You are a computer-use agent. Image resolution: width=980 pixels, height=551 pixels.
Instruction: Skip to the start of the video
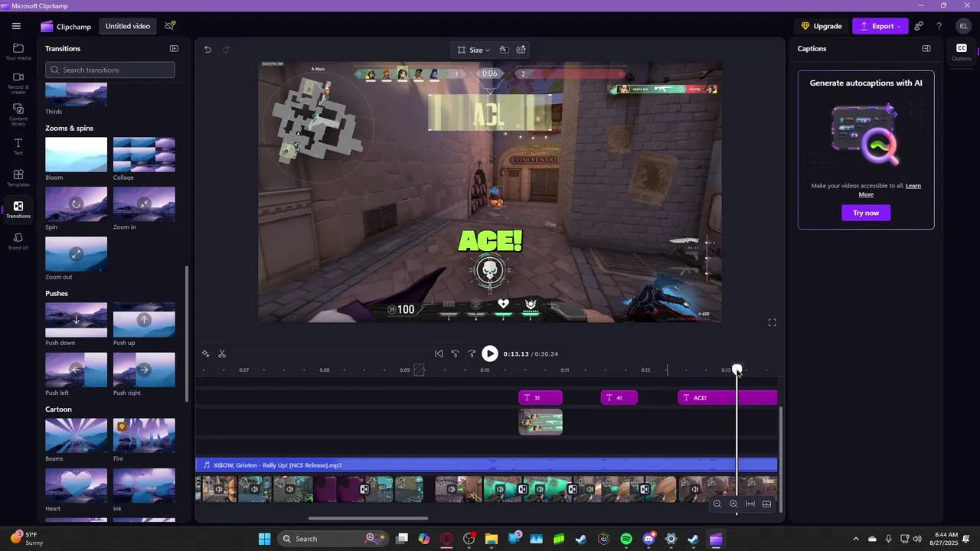point(439,354)
